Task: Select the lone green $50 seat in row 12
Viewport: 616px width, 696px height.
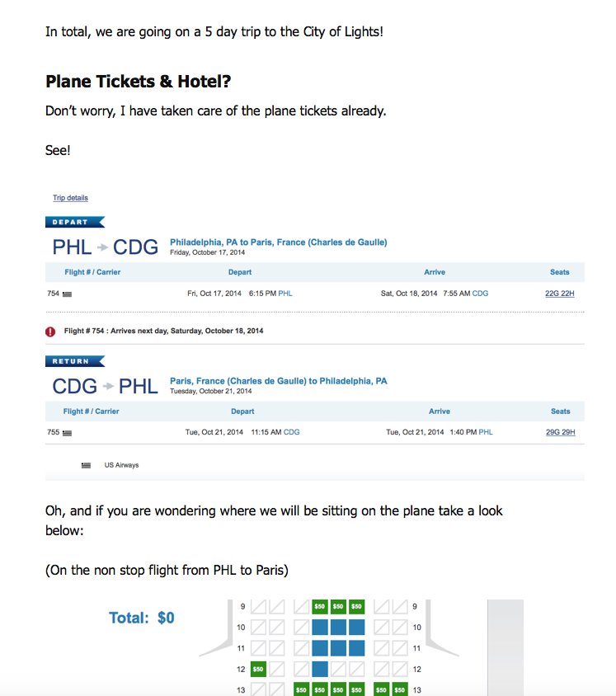Action: point(258,669)
